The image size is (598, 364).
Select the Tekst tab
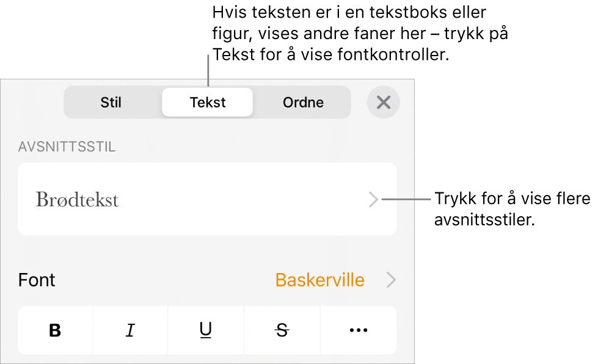pyautogui.click(x=207, y=102)
